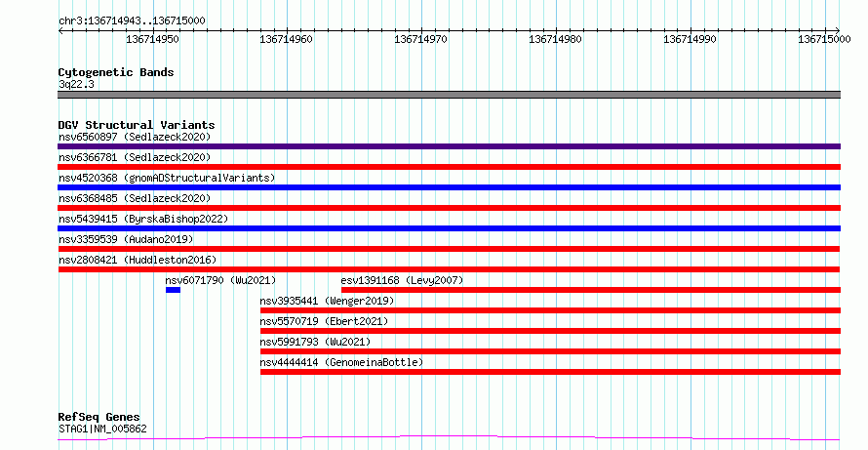Open nsv4520368 (gnomADStructuralVariants) label

pyautogui.click(x=167, y=178)
